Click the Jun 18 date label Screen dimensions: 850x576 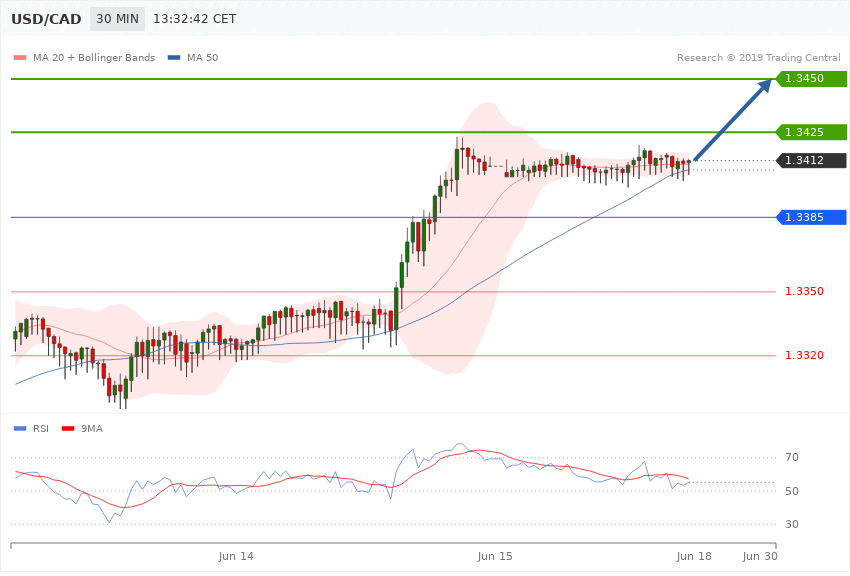(694, 556)
